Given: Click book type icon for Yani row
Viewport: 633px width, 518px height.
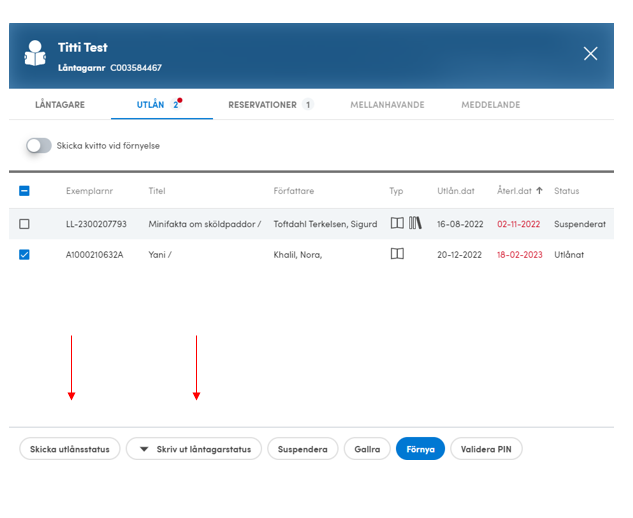Looking at the screenshot, I should pyautogui.click(x=397, y=254).
